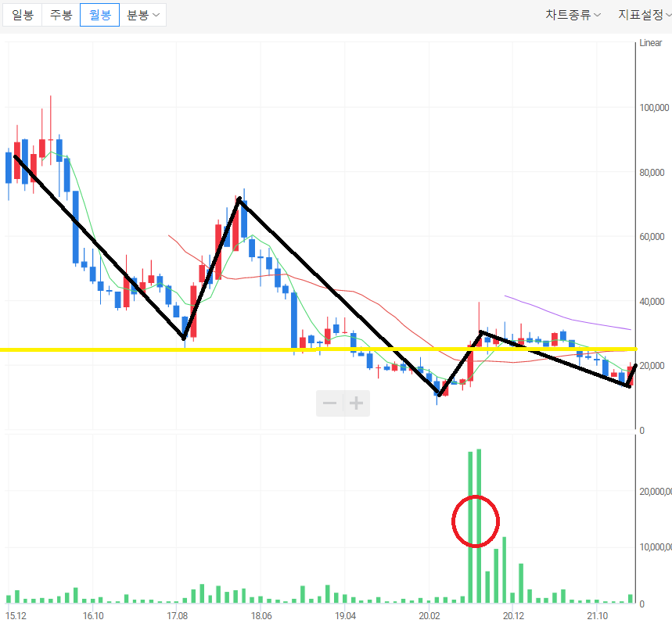This screenshot has height=627, width=672.
Task: Click the 16.10 date axis label
Action: pyautogui.click(x=93, y=616)
